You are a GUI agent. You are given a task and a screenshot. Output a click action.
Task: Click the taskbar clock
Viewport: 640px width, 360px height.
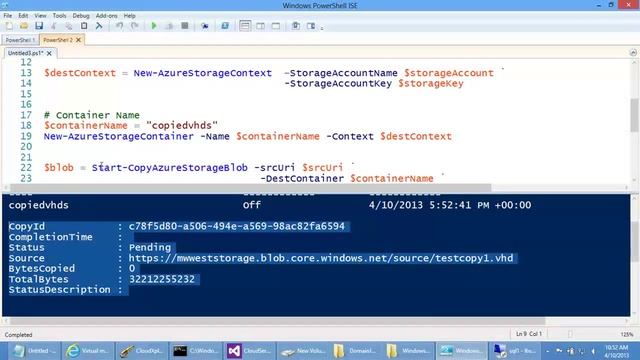616,351
